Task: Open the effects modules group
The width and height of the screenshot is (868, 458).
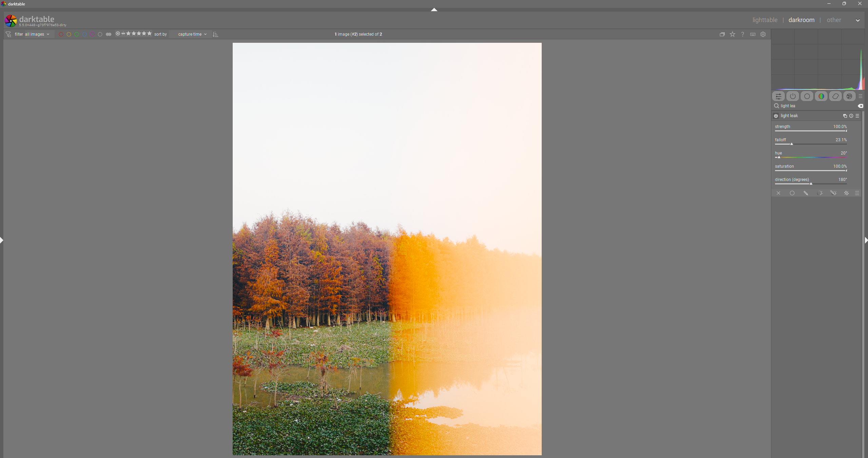Action: (849, 96)
